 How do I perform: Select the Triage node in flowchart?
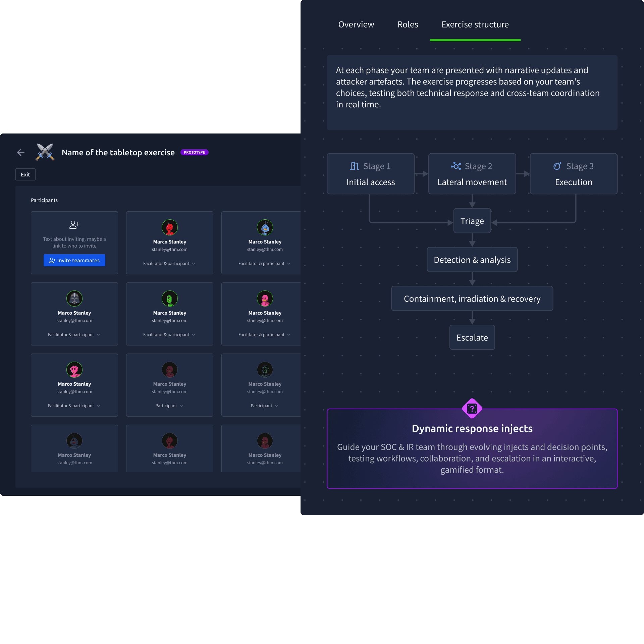472,221
